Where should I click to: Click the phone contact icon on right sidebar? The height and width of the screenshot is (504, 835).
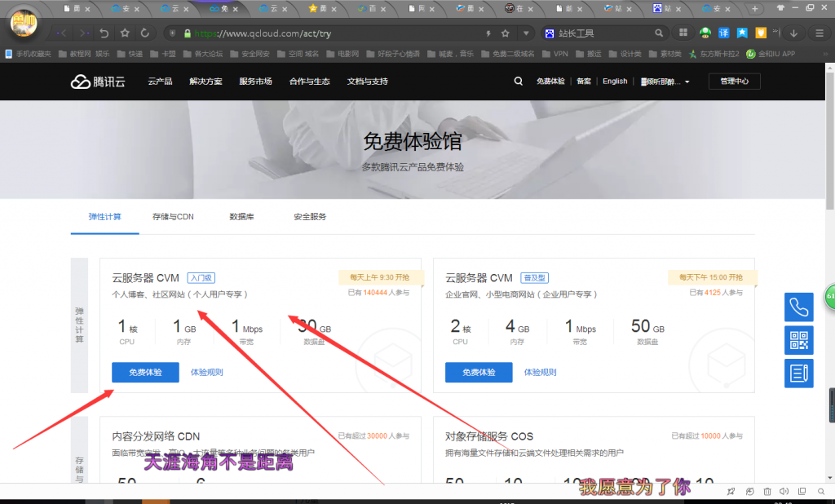point(798,307)
